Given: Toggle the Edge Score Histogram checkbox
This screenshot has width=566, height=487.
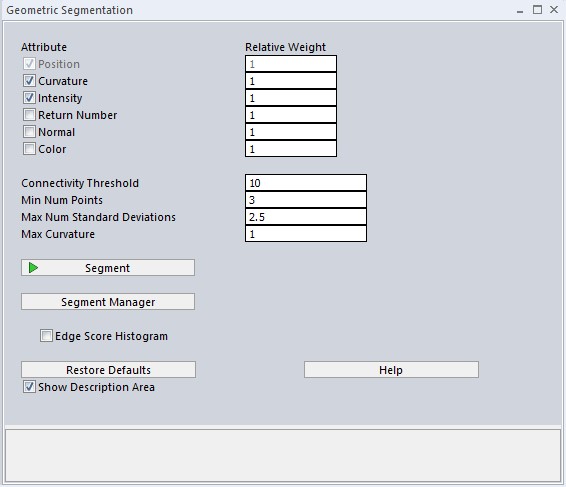Looking at the screenshot, I should [46, 336].
